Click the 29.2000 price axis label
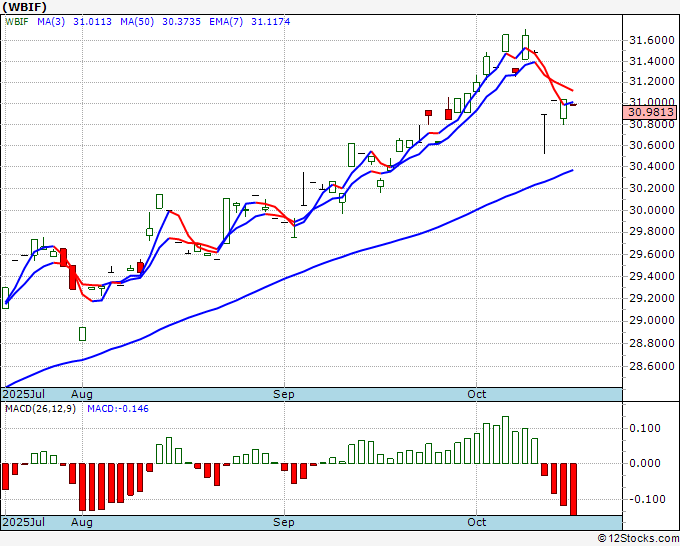Viewport: 680px width, 546px height. 652,298
